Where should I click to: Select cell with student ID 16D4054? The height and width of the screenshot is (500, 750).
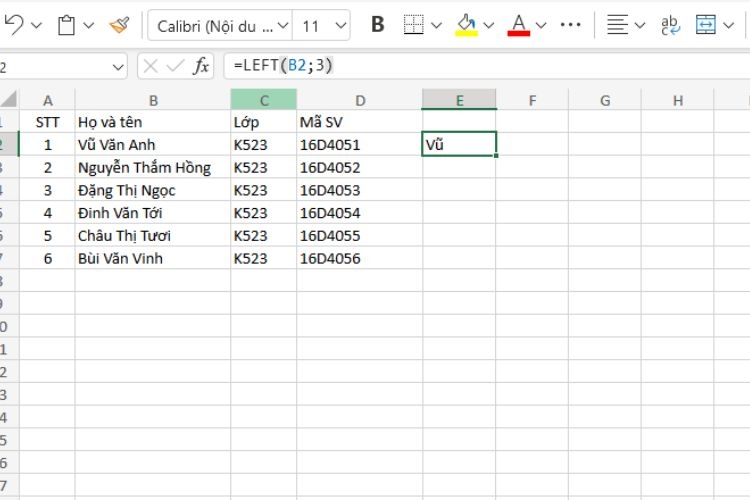click(360, 213)
